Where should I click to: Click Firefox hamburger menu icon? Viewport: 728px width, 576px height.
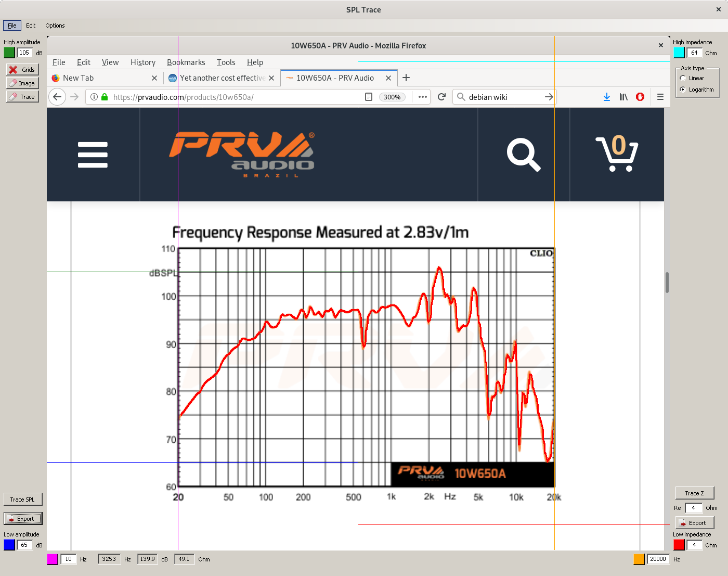click(x=660, y=97)
